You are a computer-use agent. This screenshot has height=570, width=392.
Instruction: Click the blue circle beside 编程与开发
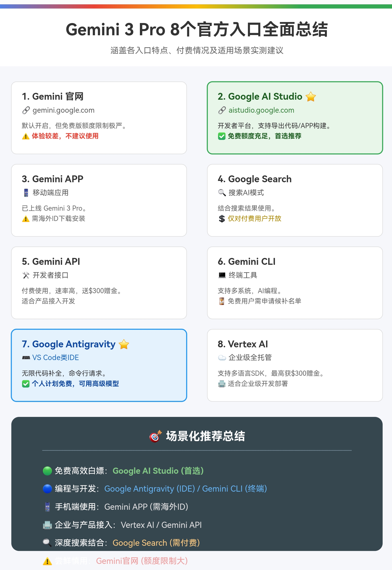point(47,489)
